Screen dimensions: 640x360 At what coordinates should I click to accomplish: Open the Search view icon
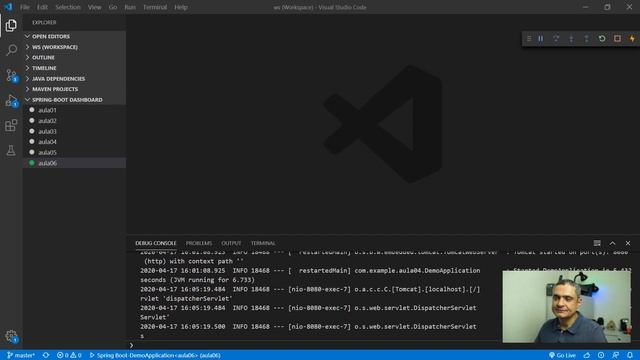pyautogui.click(x=11, y=50)
